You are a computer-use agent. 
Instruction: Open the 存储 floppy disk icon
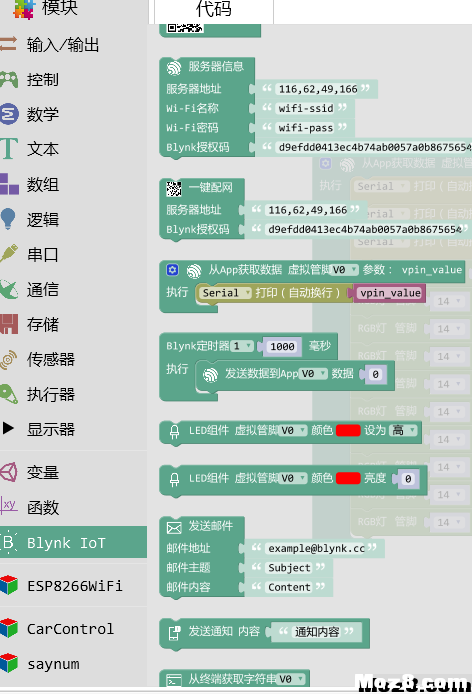[x=9, y=324]
